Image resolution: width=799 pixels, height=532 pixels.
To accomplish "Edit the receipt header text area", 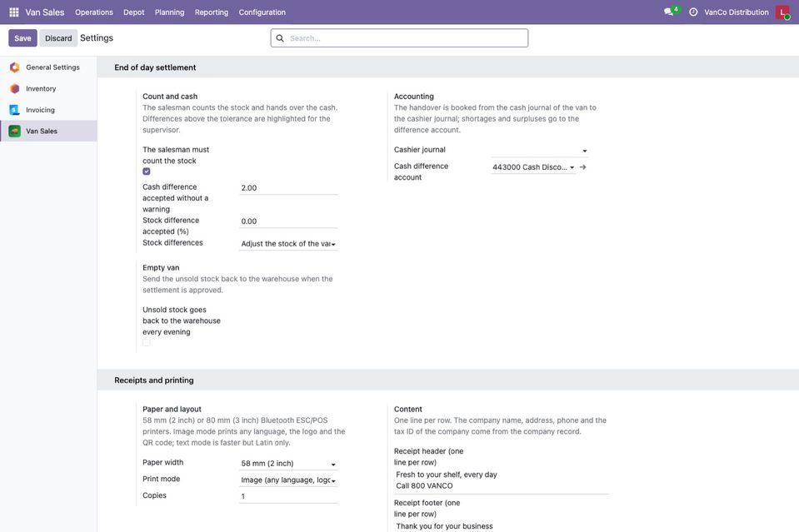I will [x=501, y=480].
